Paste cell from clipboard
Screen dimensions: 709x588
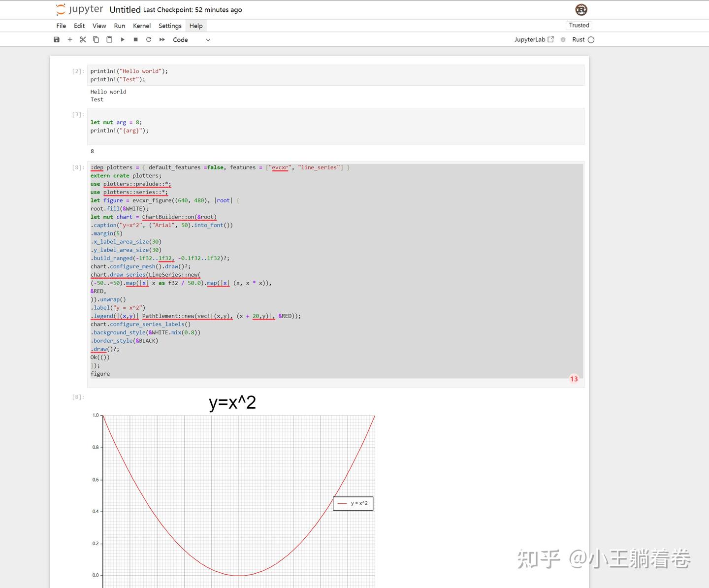(x=109, y=39)
